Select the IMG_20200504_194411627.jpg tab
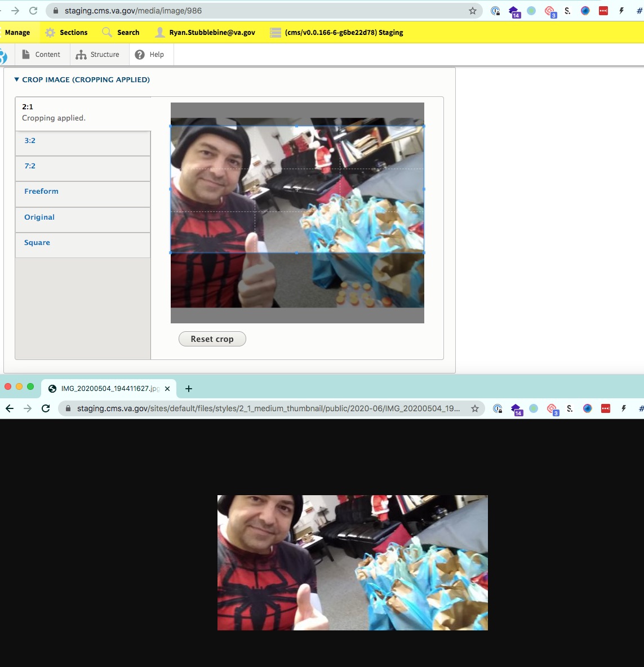Image resolution: width=644 pixels, height=667 pixels. 109,388
